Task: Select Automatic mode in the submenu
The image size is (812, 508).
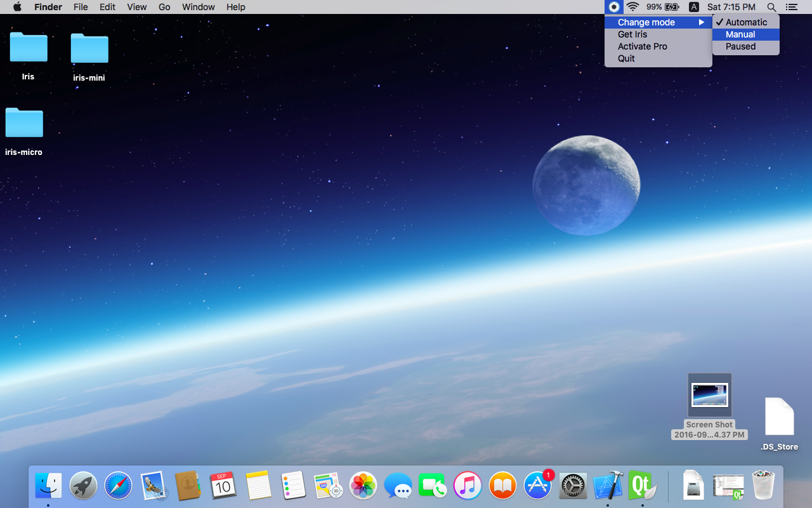Action: pyautogui.click(x=746, y=22)
